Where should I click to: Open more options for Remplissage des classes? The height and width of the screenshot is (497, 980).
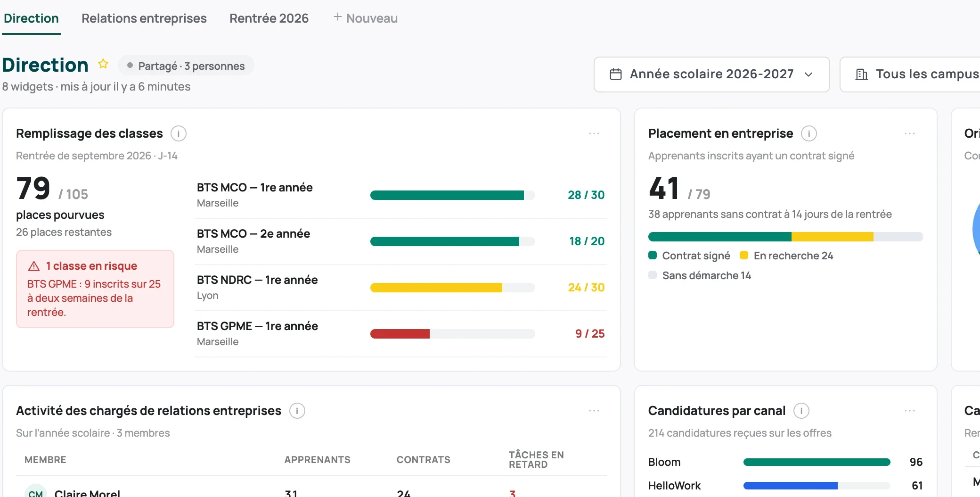(594, 134)
